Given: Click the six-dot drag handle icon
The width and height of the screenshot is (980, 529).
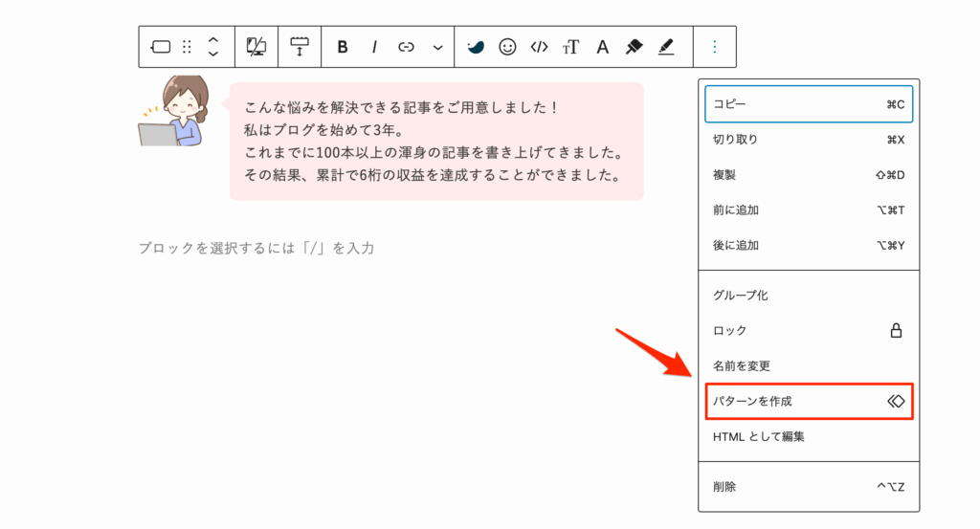Looking at the screenshot, I should click(187, 47).
